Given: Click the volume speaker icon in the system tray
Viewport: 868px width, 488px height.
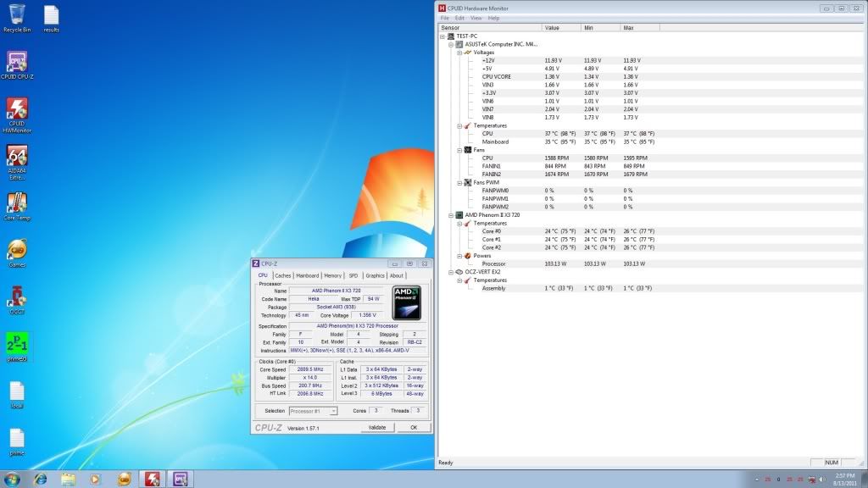Looking at the screenshot, I should 822,480.
